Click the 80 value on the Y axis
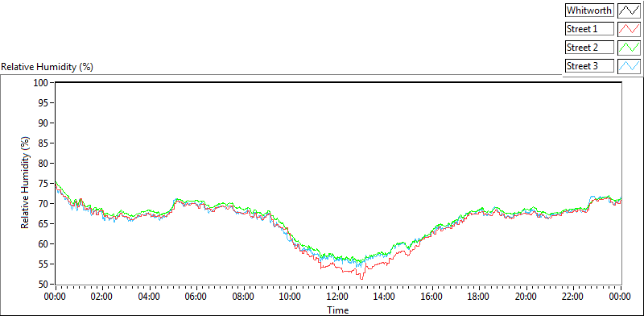 [44, 164]
